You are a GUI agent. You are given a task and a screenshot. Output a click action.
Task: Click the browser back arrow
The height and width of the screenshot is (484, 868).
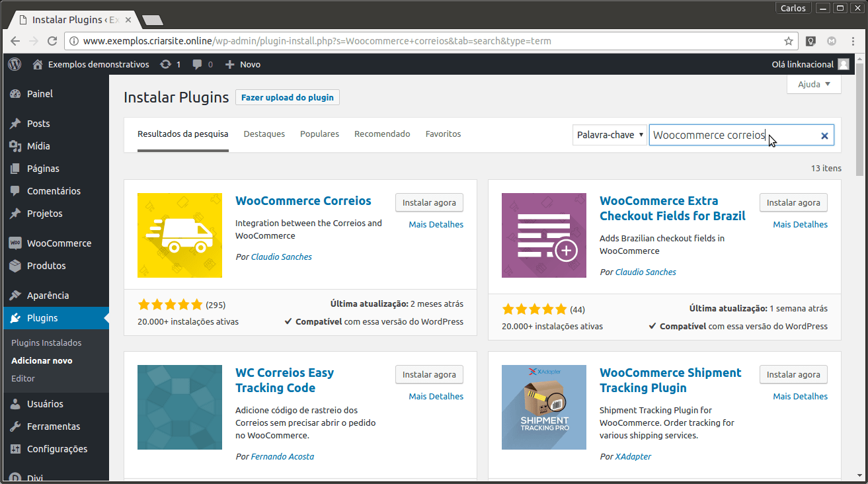pos(15,41)
